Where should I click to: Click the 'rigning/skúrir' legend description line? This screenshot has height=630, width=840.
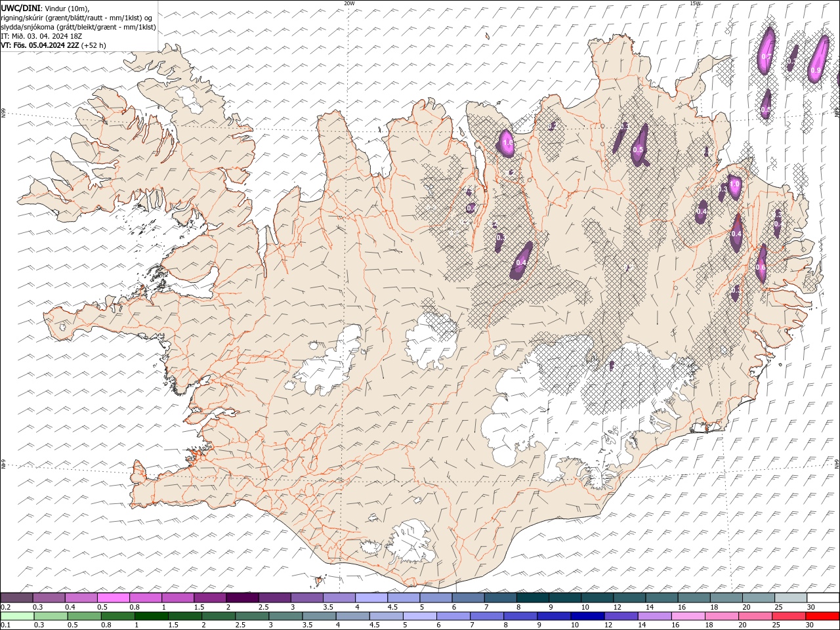77,18
